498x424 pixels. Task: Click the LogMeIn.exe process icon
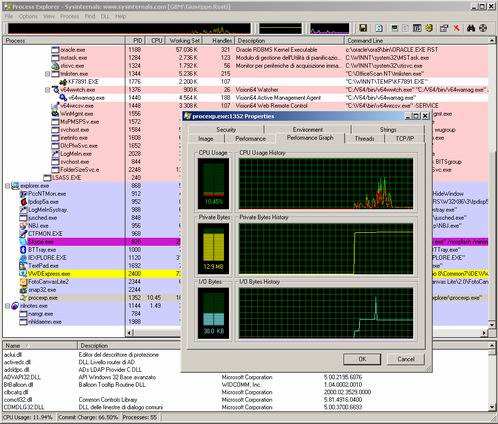55,154
